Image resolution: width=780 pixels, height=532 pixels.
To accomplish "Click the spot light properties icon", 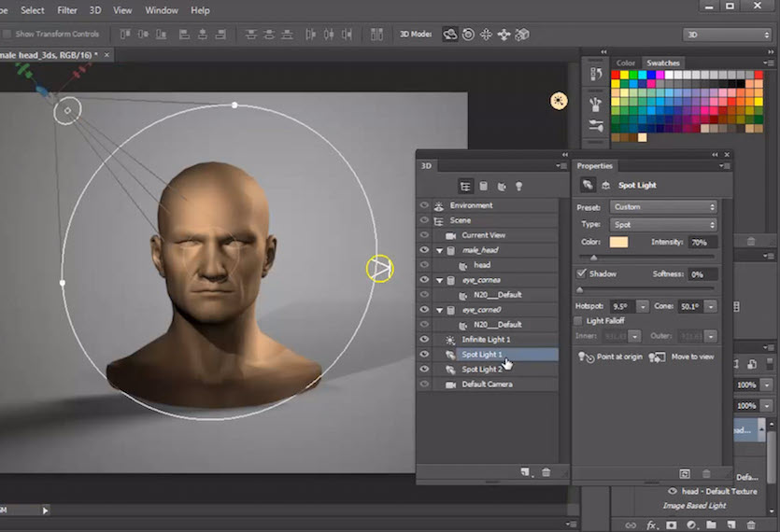I will (x=588, y=186).
